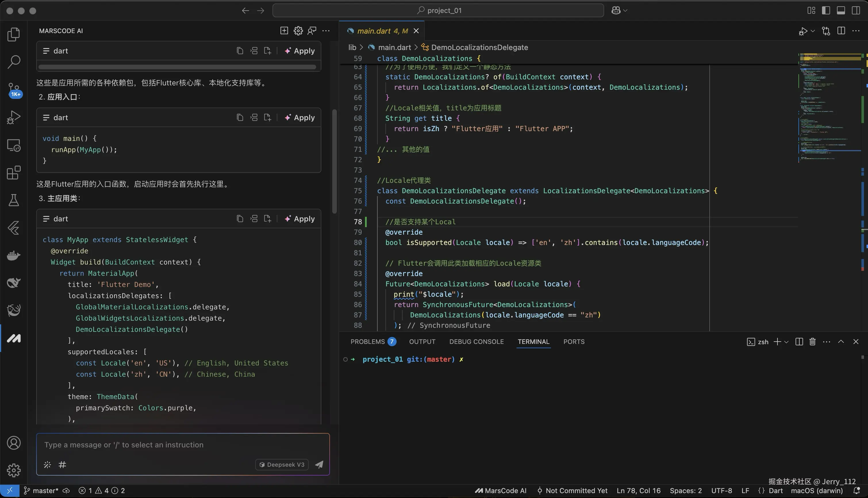Switch to the DEBUG CONSOLE tab
The image size is (868, 498).
pyautogui.click(x=476, y=342)
